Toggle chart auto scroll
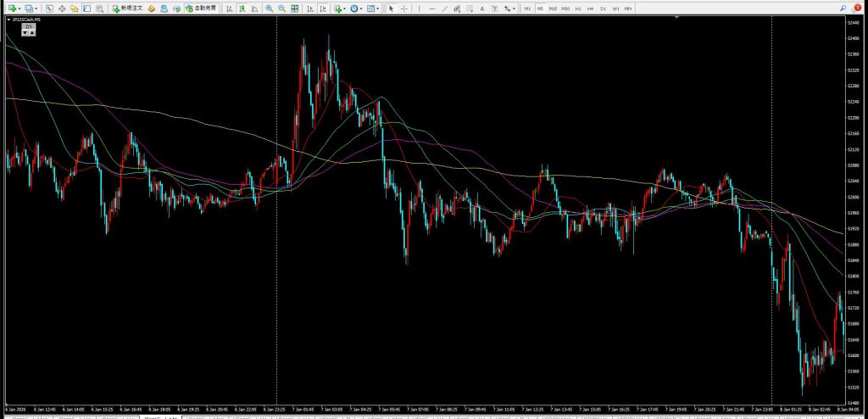Viewport: 868px width, 419px height. coord(309,8)
